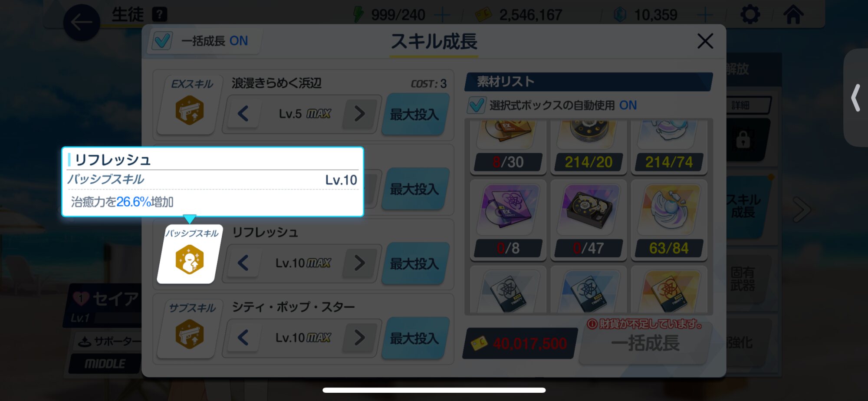
Task: Increase リフレッシュ level with right chevron
Action: click(x=359, y=263)
